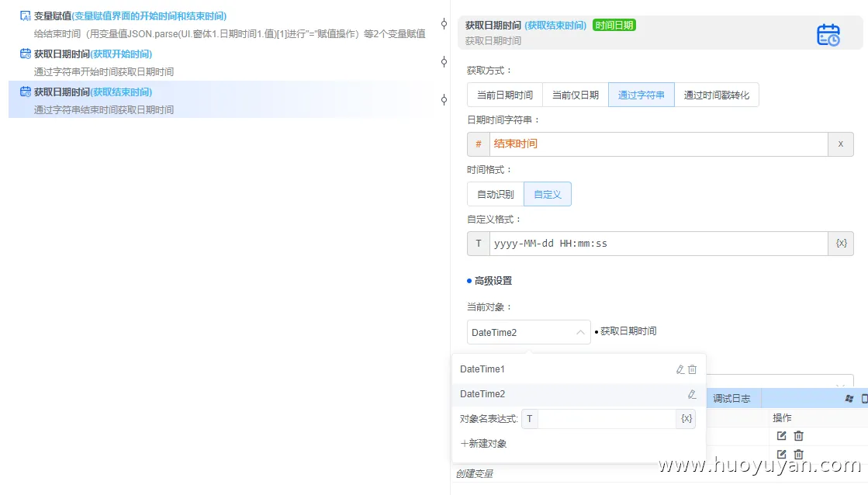This screenshot has height=495, width=868.
Task: Click the T type prefix of 自定义格式
Action: click(x=479, y=244)
